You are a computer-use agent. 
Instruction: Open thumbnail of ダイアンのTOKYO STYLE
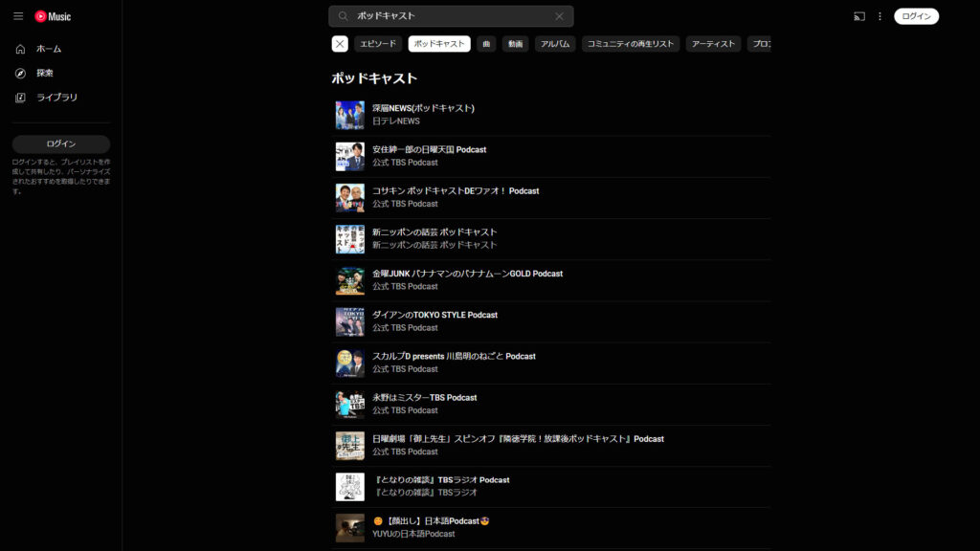[350, 321]
